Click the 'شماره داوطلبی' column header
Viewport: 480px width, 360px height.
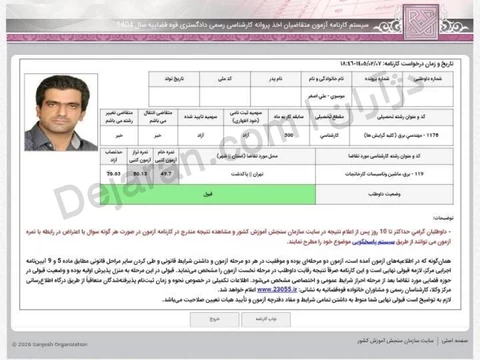428,79
